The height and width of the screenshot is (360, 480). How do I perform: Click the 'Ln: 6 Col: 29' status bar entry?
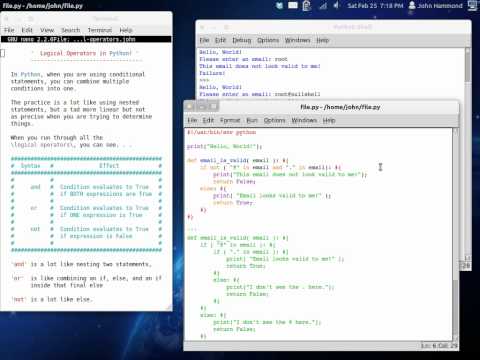439,346
